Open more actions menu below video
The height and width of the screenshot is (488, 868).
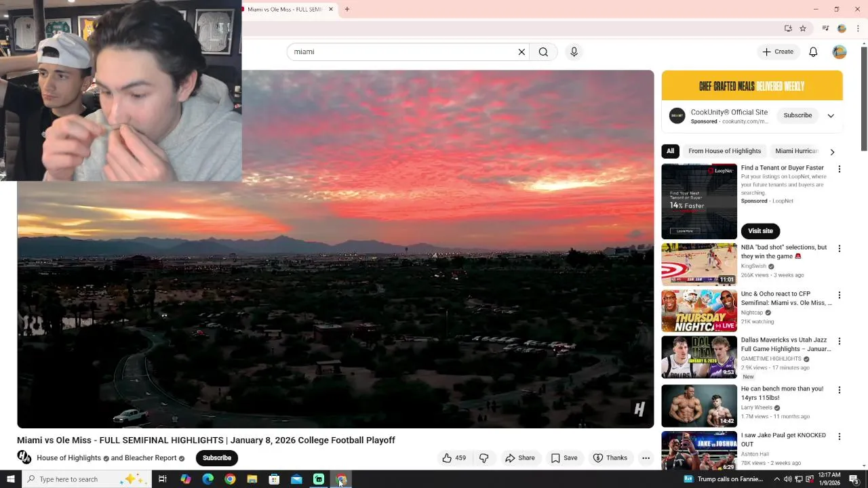(x=646, y=458)
